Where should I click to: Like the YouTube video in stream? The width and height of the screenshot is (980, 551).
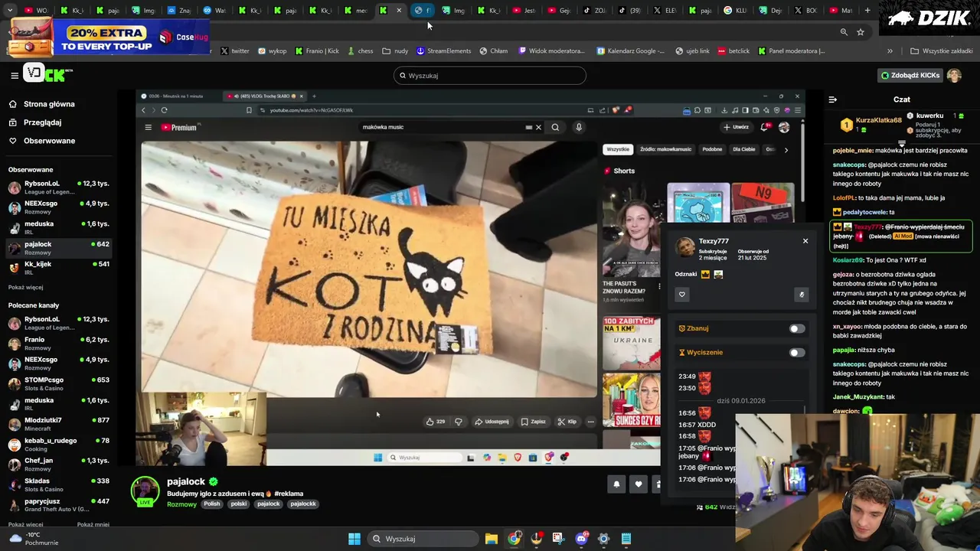click(436, 422)
